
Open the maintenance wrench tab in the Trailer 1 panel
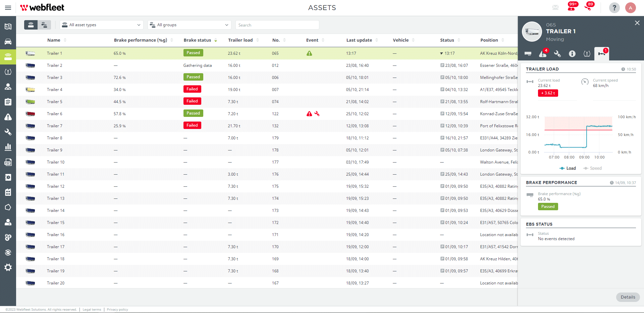coord(557,54)
